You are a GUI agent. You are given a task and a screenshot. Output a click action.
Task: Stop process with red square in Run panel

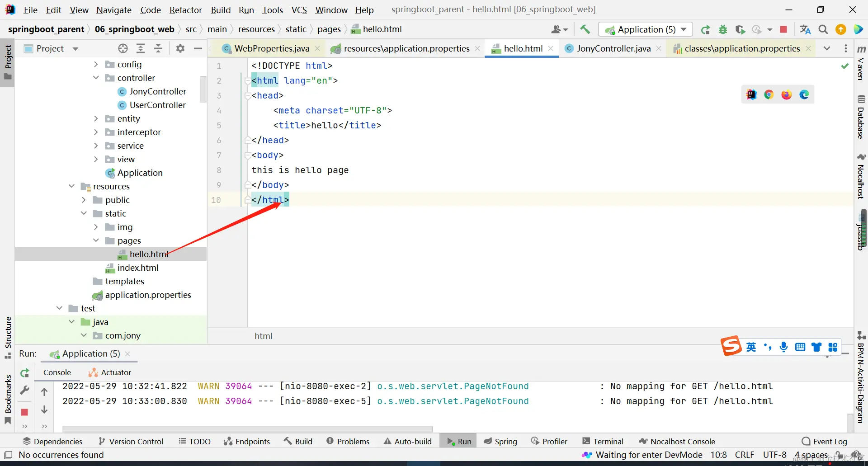[x=25, y=412]
